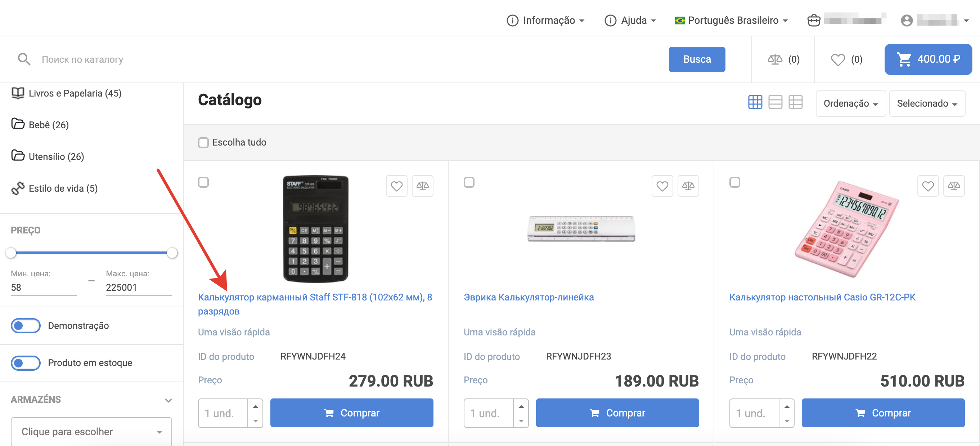The image size is (980, 446).
Task: Open the header wishlist heart icon
Action: (x=837, y=59)
